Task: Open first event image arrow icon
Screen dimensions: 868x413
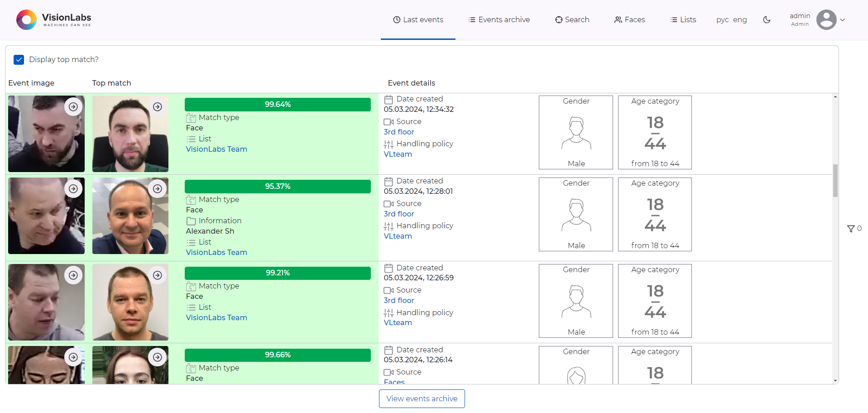Action: (73, 107)
